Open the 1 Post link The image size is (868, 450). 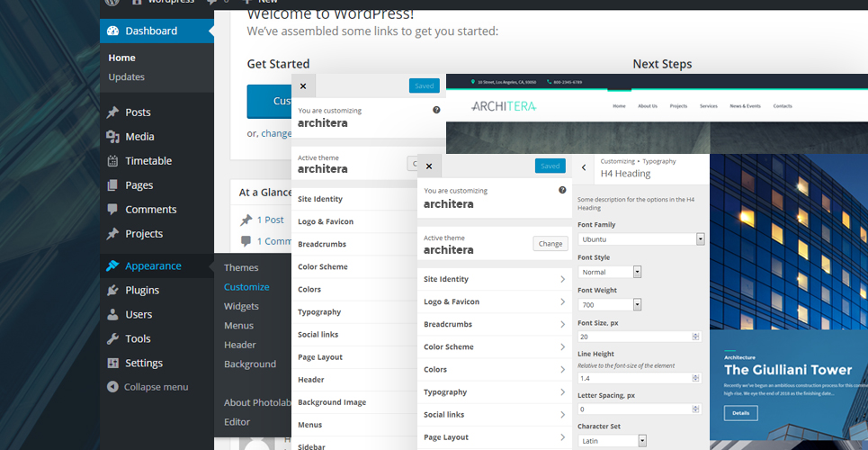point(270,220)
